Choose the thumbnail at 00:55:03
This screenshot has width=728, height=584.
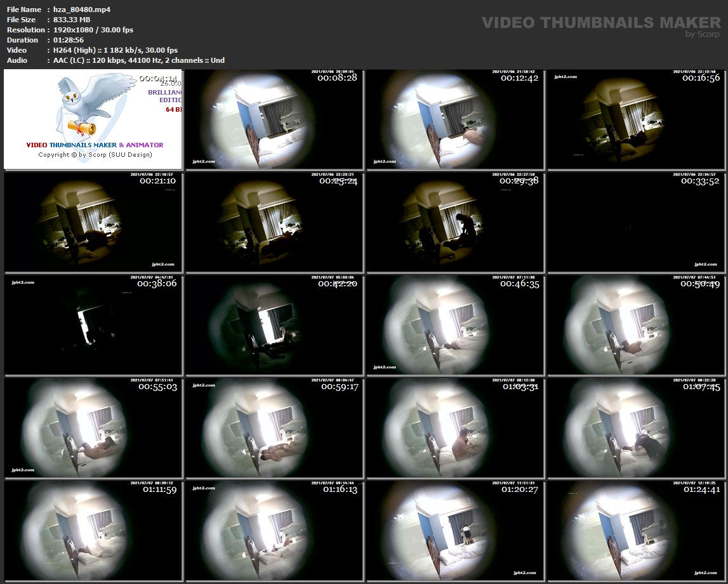tap(93, 428)
